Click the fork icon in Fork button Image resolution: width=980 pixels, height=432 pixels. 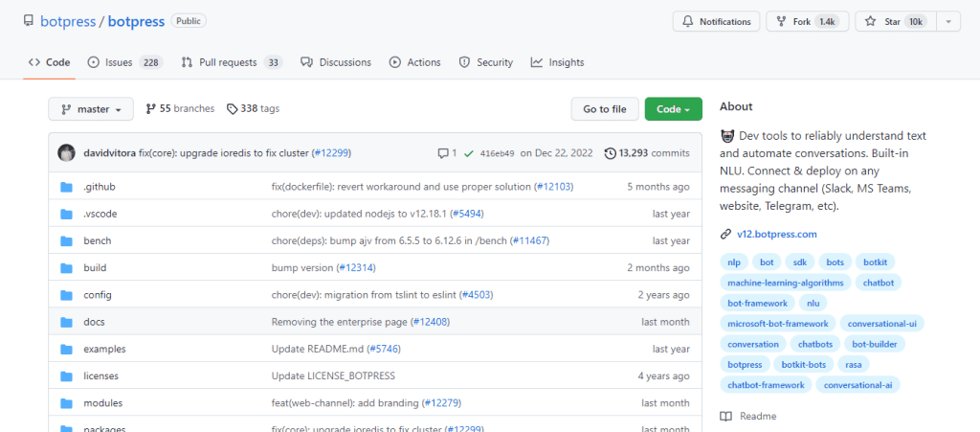coord(781,21)
